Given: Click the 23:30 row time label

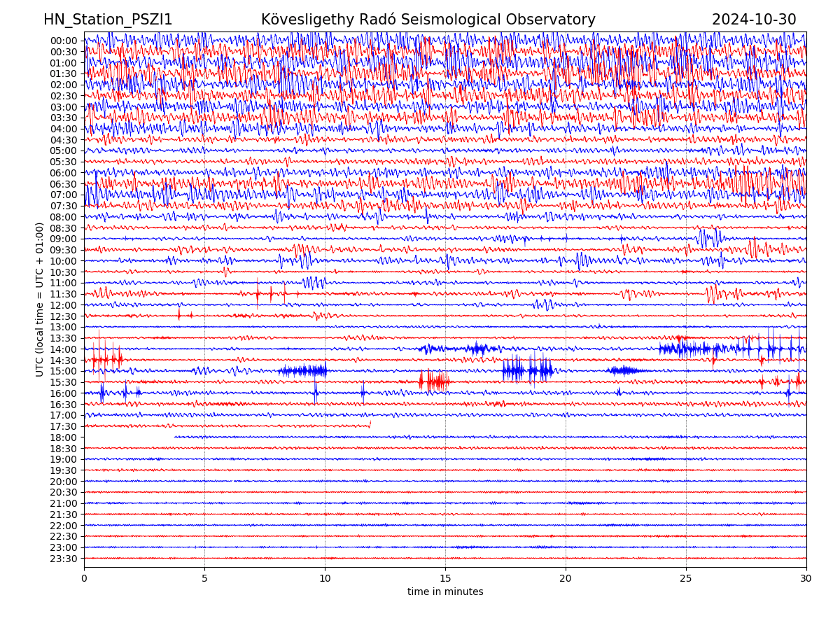Looking at the screenshot, I should (64, 559).
